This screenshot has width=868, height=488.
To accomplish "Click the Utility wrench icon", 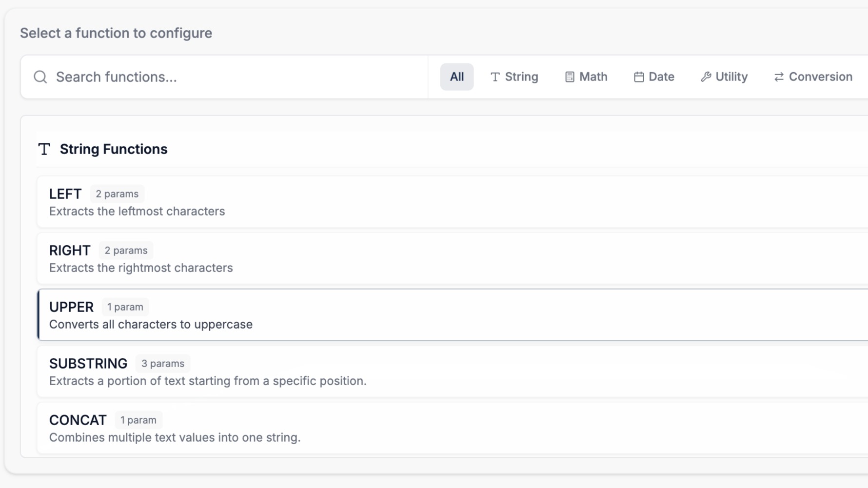I will pyautogui.click(x=705, y=77).
